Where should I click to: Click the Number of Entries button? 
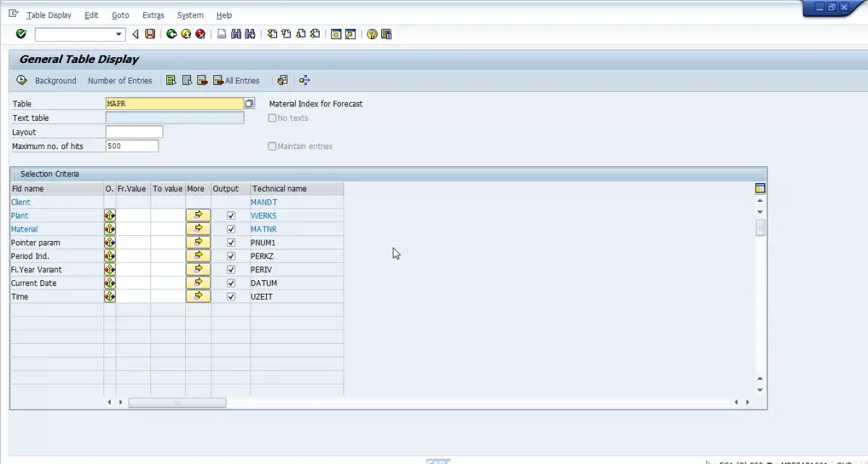(120, 80)
